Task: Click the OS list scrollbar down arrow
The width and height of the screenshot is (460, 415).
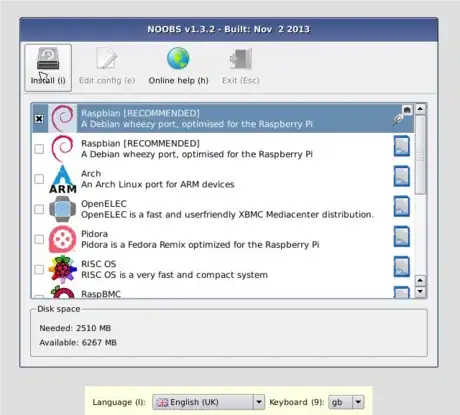Action: 420,291
